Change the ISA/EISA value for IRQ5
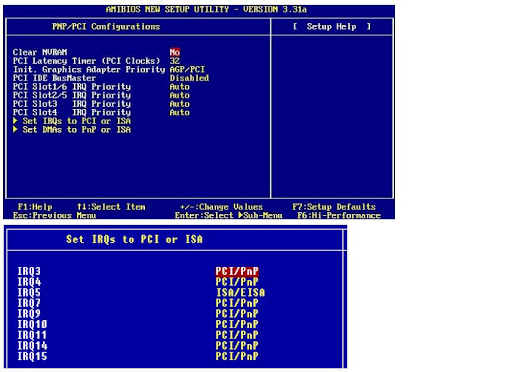The image size is (512, 372). [241, 292]
